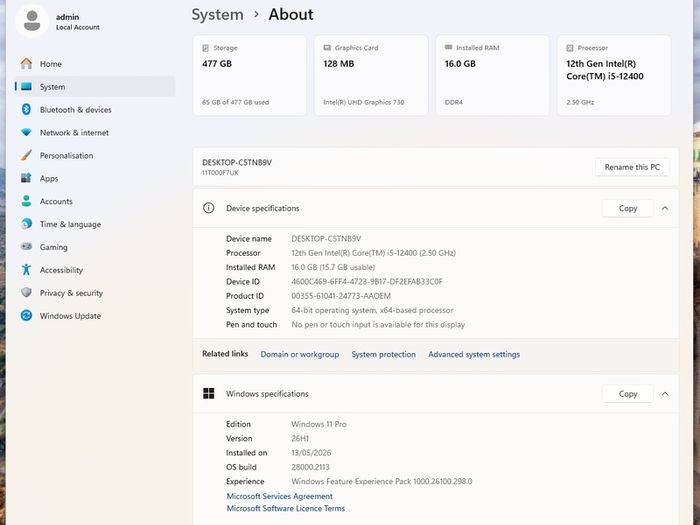The image size is (700, 525).
Task: Click the Bluetooth icon in sidebar
Action: [26, 109]
